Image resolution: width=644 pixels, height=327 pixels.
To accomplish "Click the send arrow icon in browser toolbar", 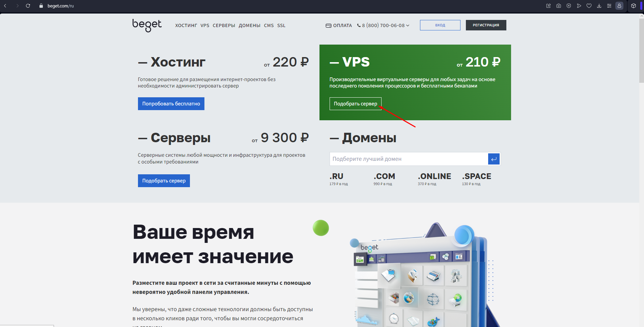I will (579, 6).
